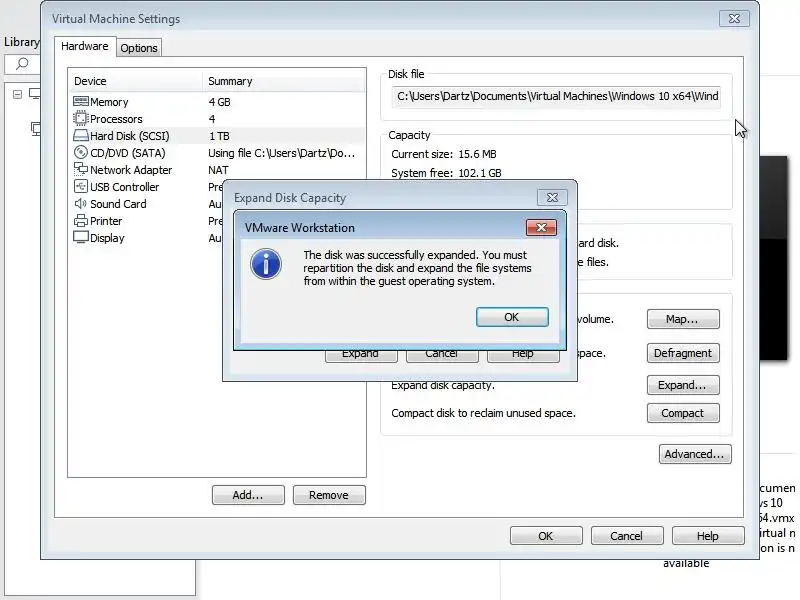Click the Sound Card speaker icon
The width and height of the screenshot is (800, 600).
(81, 204)
